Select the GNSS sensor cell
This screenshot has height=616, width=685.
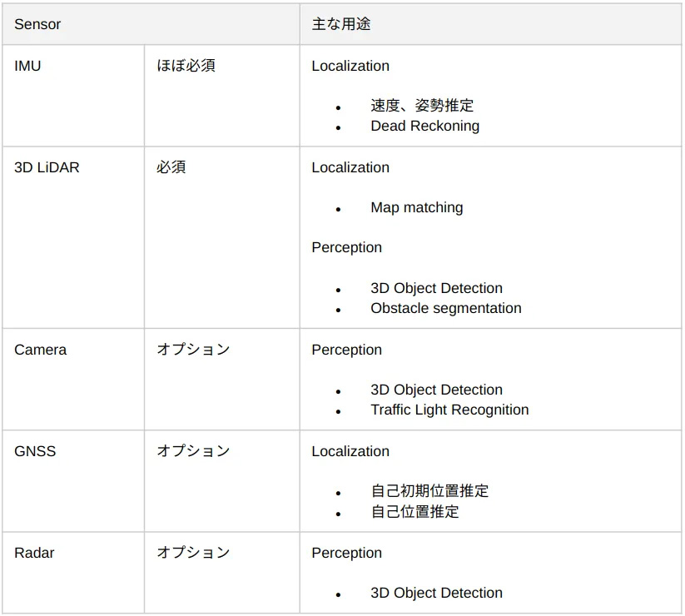click(73, 481)
